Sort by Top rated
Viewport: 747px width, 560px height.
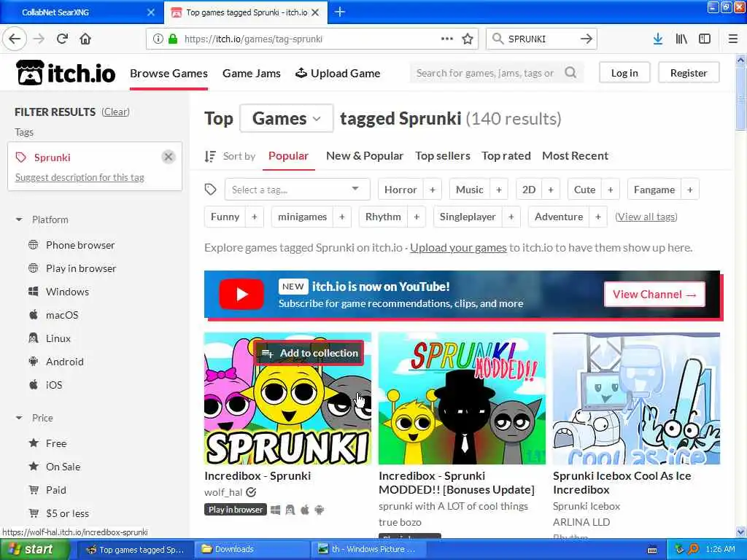pos(506,156)
